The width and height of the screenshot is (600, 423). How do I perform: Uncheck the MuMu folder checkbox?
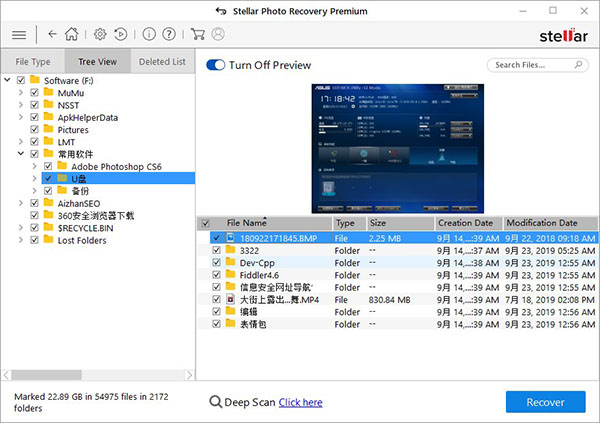35,93
